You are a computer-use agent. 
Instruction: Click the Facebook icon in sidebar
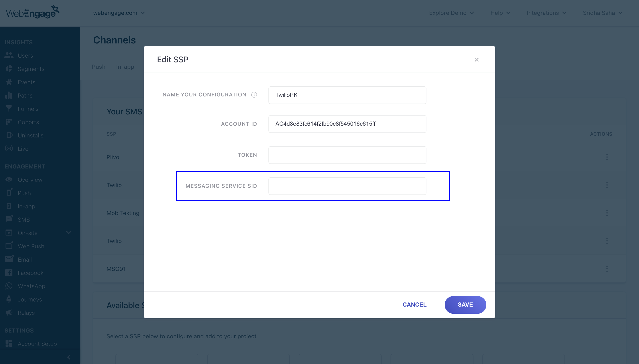coord(9,273)
